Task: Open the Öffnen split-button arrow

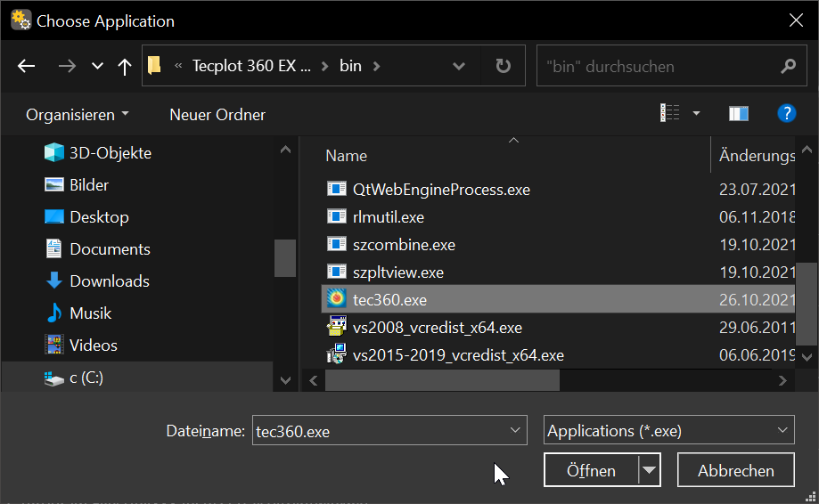Action: pyautogui.click(x=650, y=471)
